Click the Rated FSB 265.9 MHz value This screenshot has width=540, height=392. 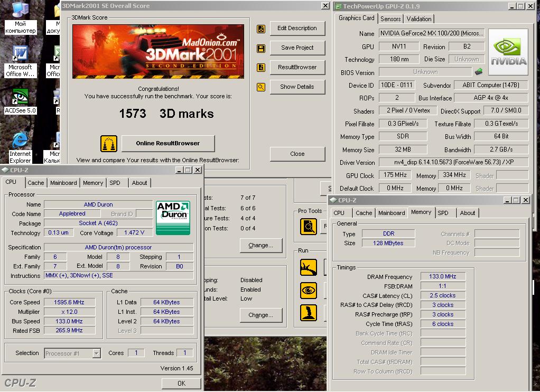coord(69,330)
